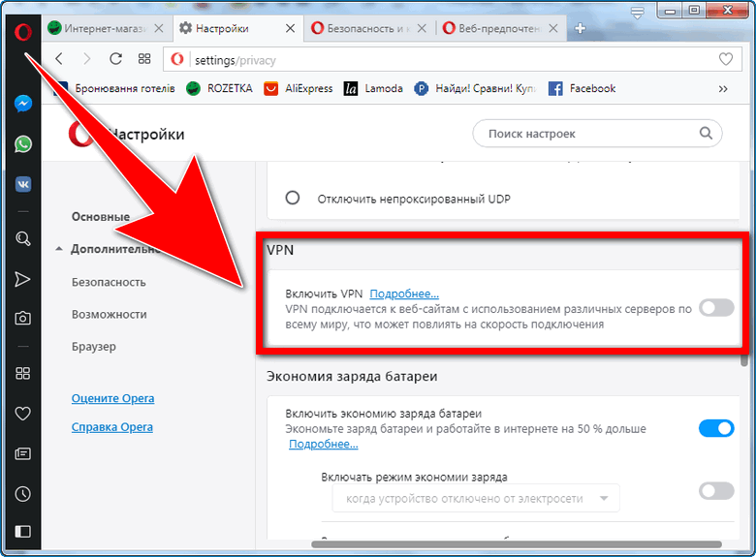The width and height of the screenshot is (756, 557).
Task: Open Найди! Сравни! bookmark
Action: 475,88
